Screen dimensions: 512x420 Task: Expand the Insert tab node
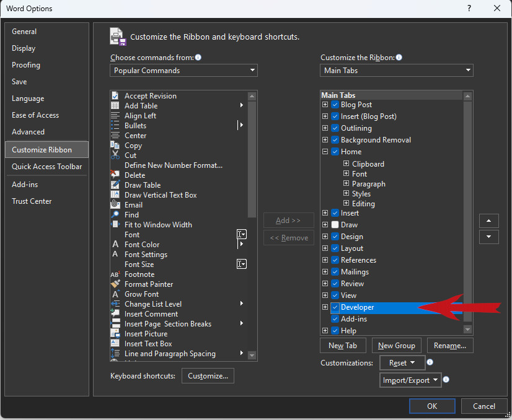point(325,212)
